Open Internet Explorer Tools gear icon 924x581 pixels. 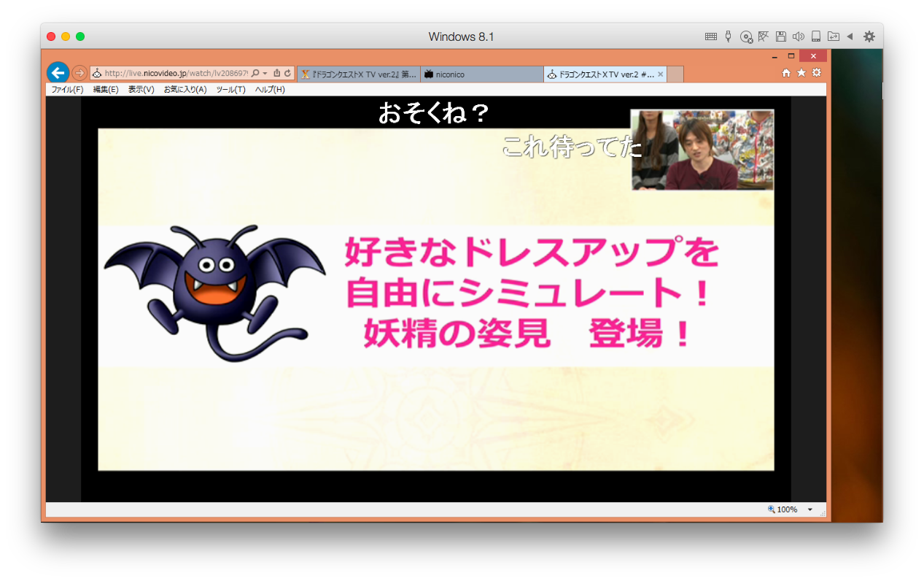coord(817,73)
